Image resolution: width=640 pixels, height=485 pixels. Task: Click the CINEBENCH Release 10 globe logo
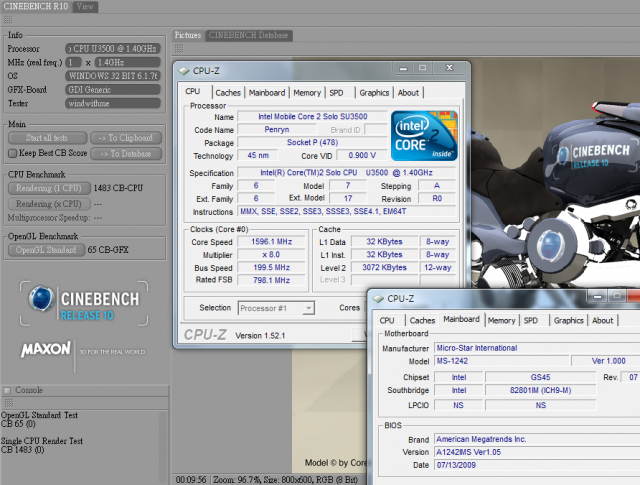pos(41,298)
